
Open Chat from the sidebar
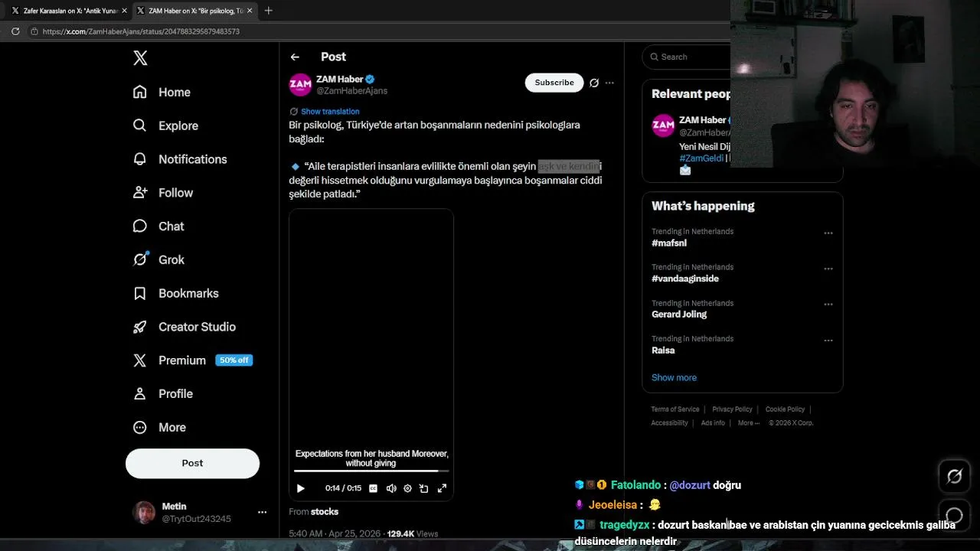(x=158, y=227)
